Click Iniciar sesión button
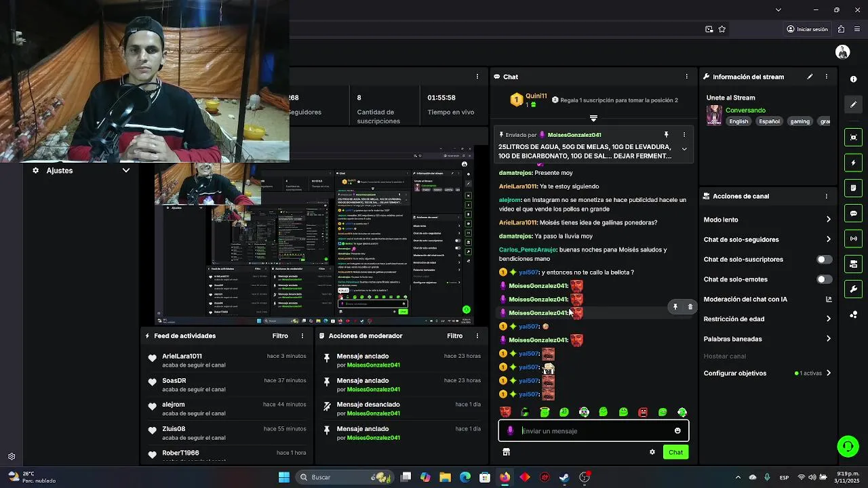 pyautogui.click(x=807, y=29)
